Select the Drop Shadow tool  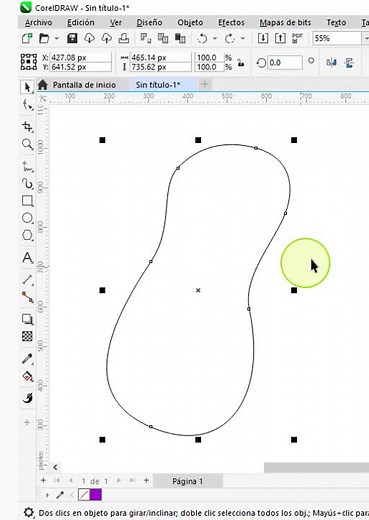coord(27,319)
